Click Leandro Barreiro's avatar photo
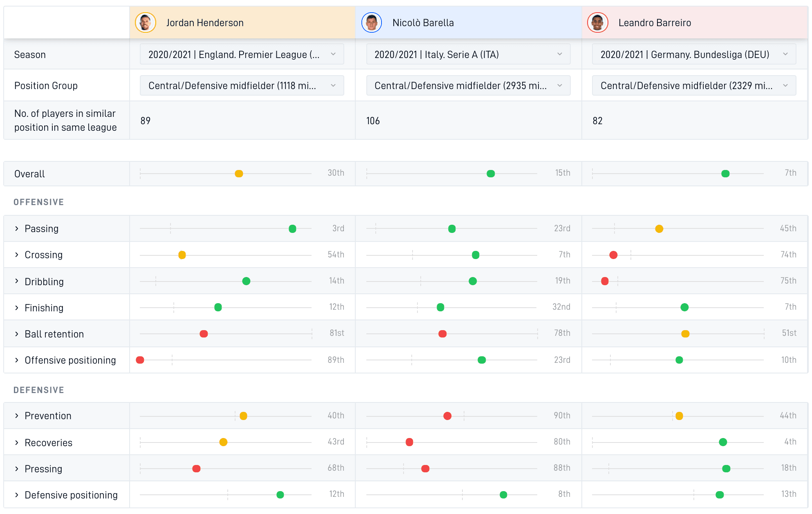 [x=598, y=22]
